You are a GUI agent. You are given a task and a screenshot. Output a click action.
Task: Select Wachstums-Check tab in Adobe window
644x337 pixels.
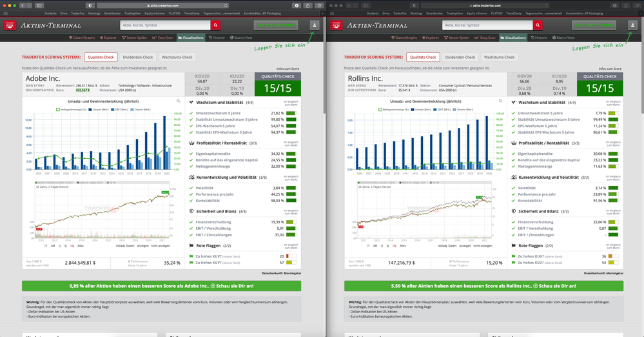(177, 57)
